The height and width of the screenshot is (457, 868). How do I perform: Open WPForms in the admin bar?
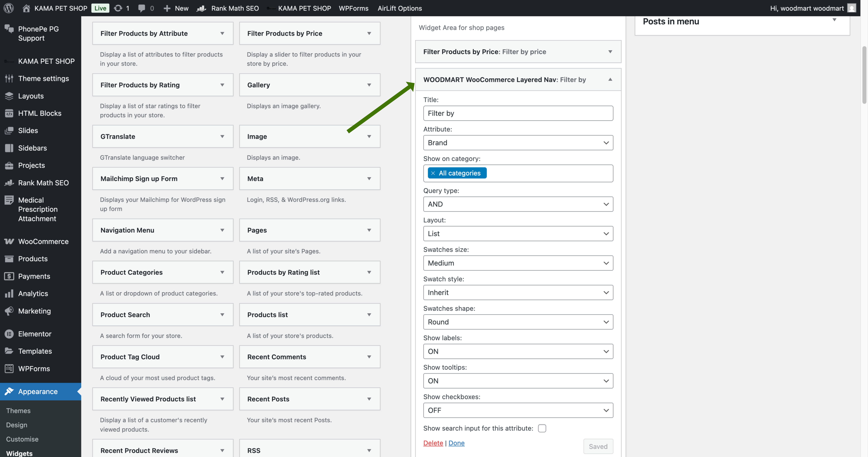(x=353, y=8)
